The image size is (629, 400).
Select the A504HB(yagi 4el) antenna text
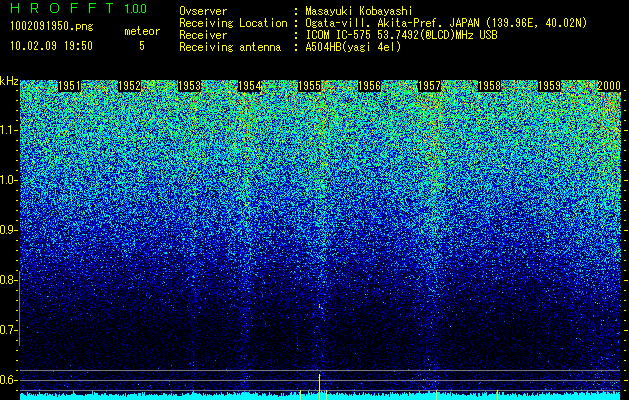click(353, 47)
